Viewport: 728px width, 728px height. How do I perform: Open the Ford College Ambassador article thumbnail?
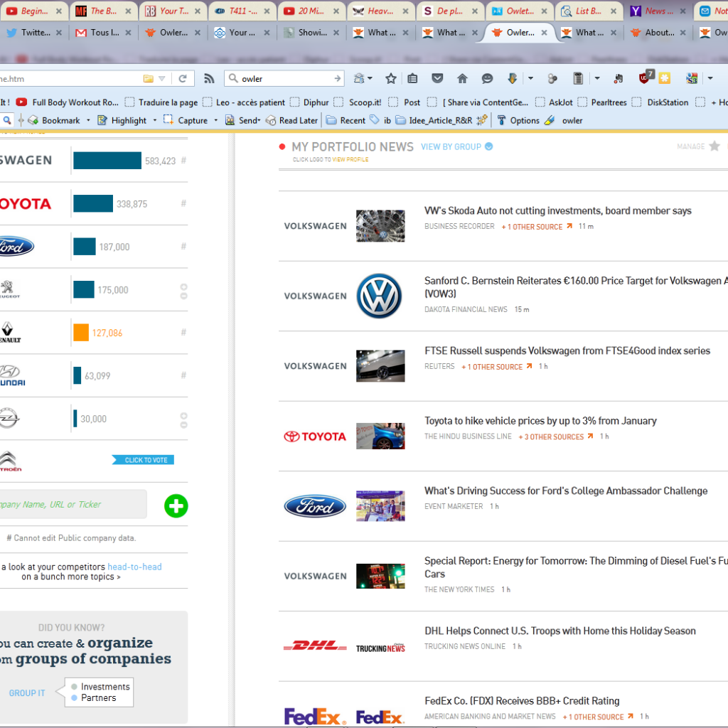coord(380,505)
